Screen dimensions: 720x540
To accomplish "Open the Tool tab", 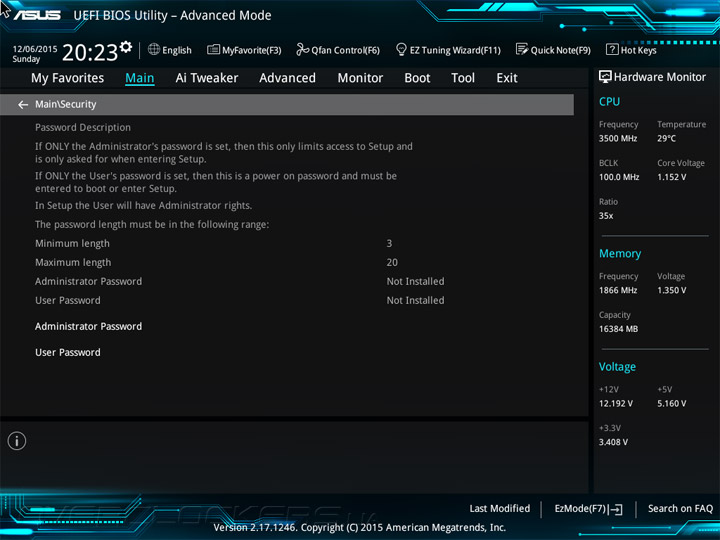I will coord(463,78).
